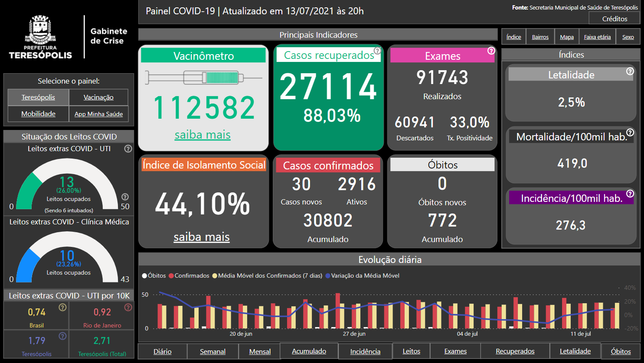The width and height of the screenshot is (644, 363).
Task: Click help icon for Leitos extras UTI
Action: coord(128,149)
